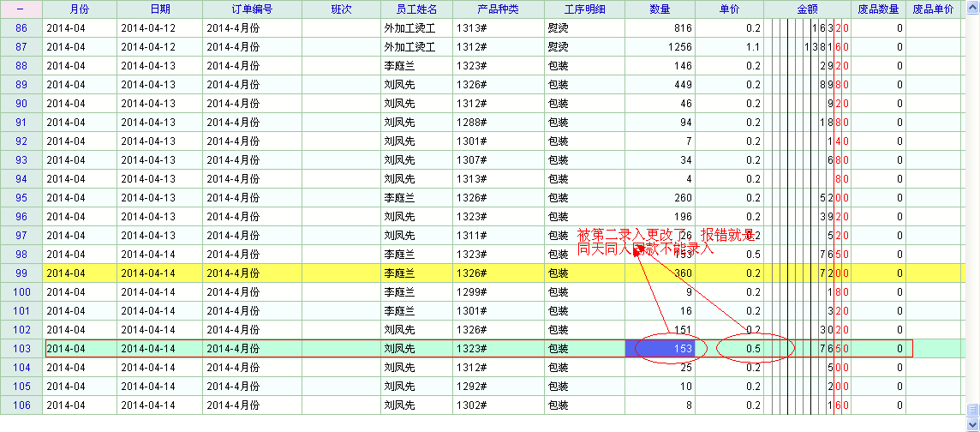The width and height of the screenshot is (980, 432).
Task: Select row number 99 header
Action: tap(21, 273)
